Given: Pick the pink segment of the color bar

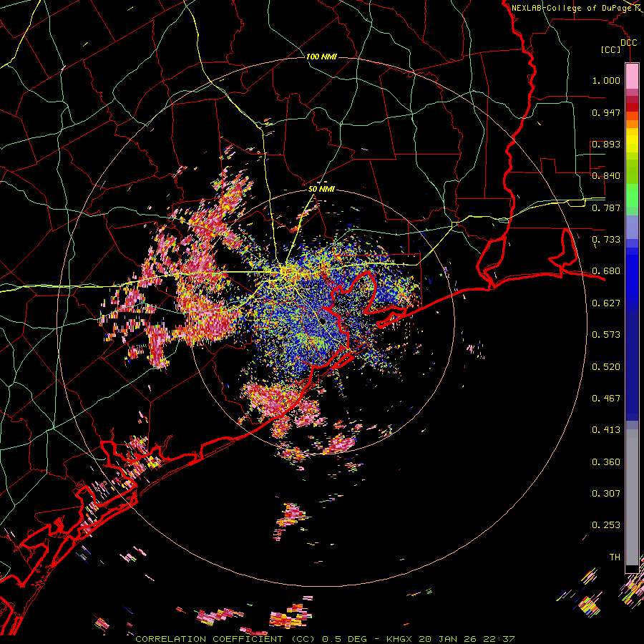Looking at the screenshot, I should click(x=632, y=76).
